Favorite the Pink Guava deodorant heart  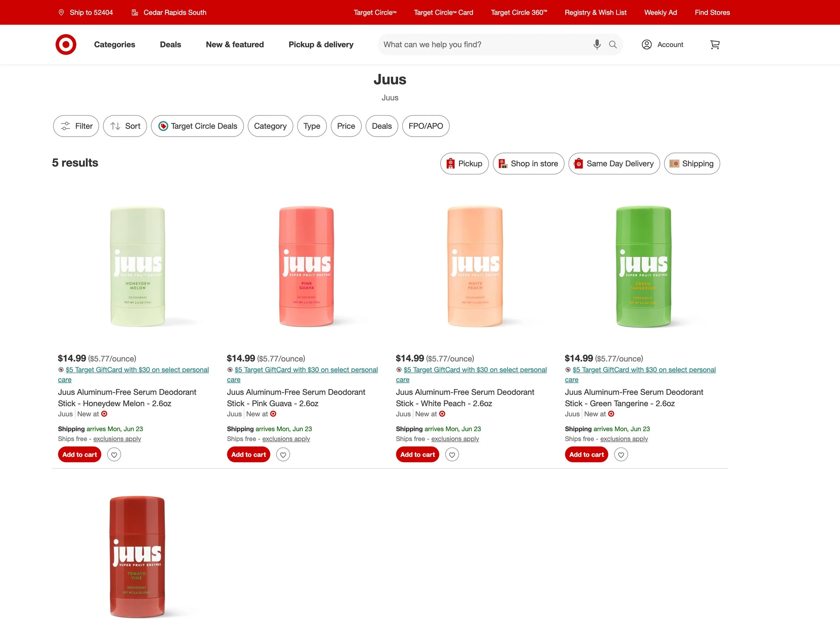[x=283, y=455]
